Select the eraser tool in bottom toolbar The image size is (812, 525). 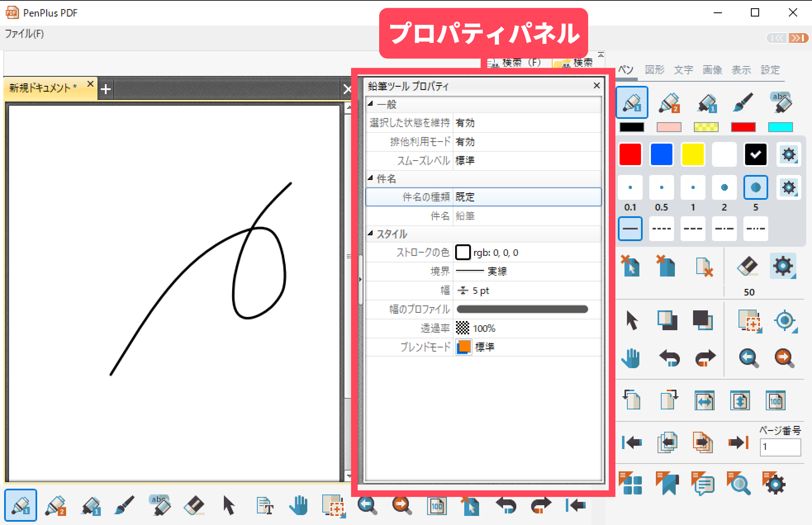194,505
